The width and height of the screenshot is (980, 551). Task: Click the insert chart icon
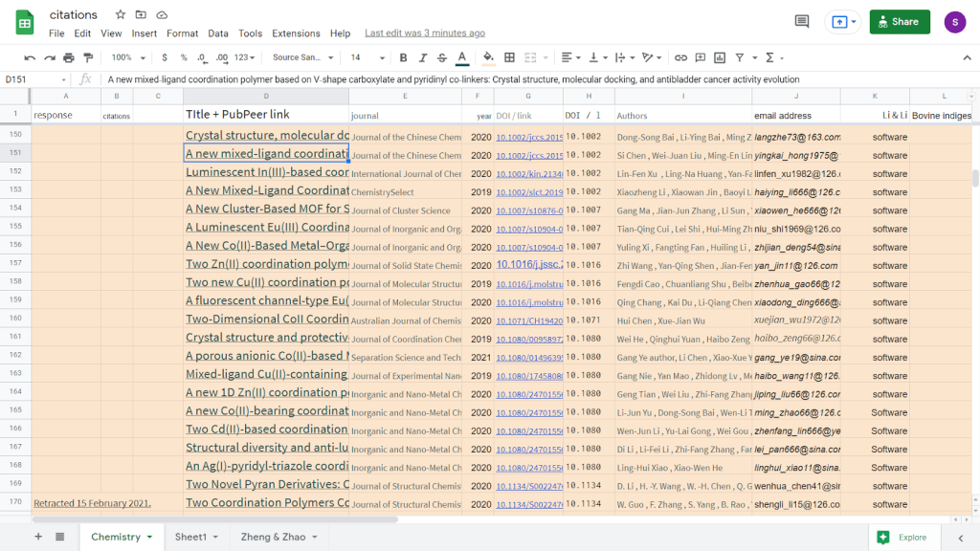[x=719, y=57]
